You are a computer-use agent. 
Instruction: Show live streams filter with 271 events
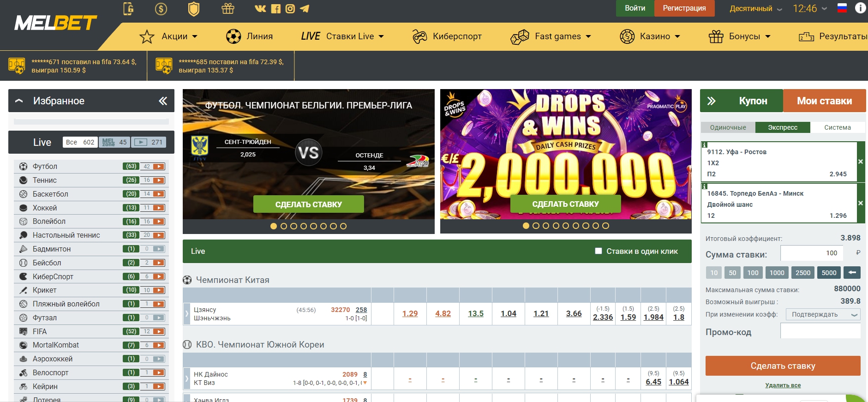[148, 142]
